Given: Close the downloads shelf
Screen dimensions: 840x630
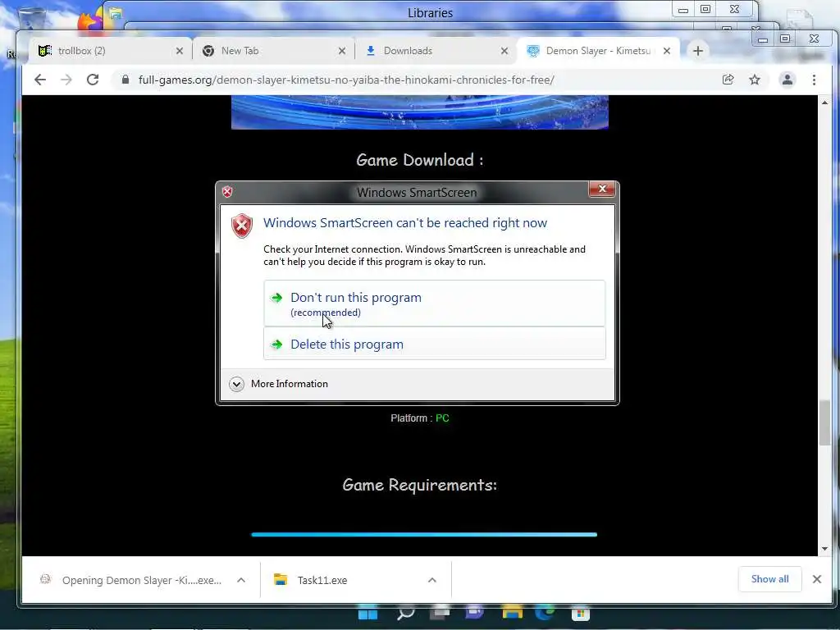Looking at the screenshot, I should pyautogui.click(x=816, y=579).
